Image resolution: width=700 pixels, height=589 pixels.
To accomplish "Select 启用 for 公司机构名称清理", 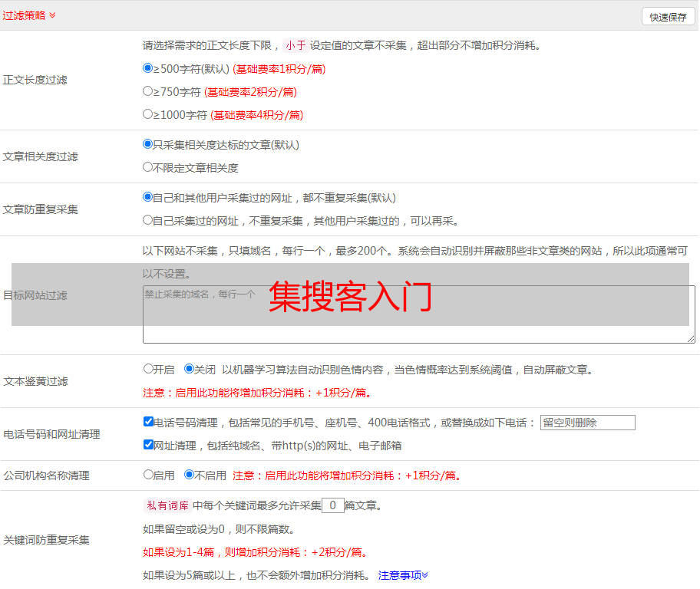I will (149, 475).
